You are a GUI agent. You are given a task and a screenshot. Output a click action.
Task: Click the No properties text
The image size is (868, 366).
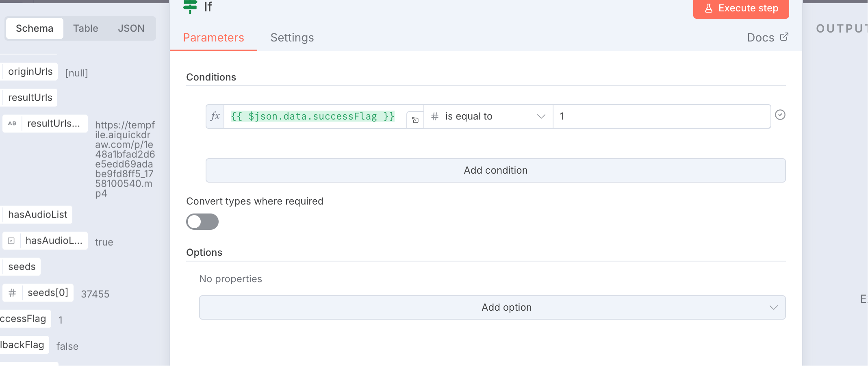[x=230, y=279]
